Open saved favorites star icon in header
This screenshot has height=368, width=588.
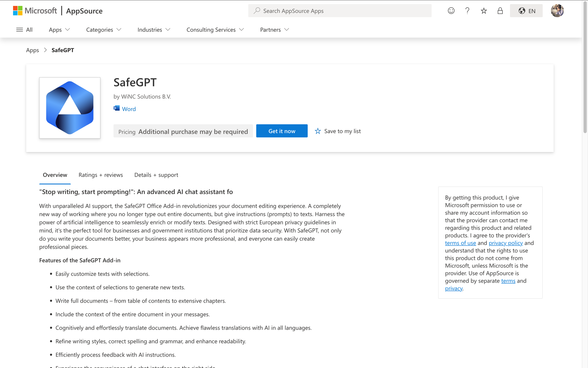(x=484, y=11)
